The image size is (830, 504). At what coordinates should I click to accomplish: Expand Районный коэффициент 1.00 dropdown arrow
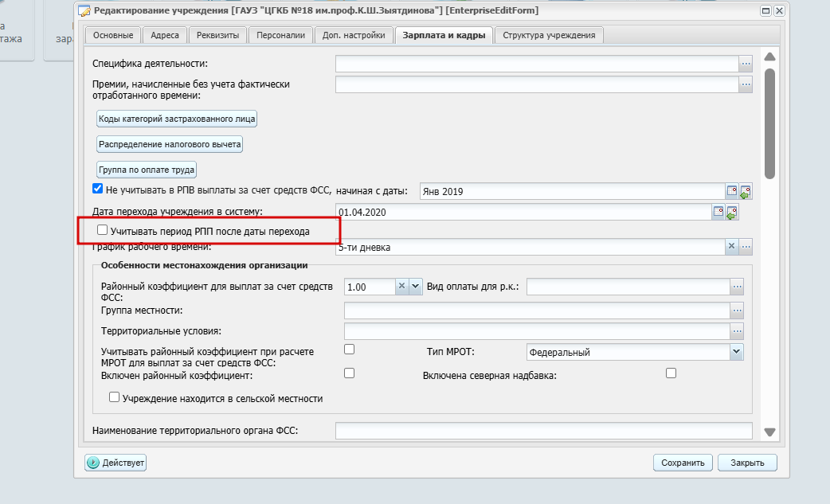click(416, 287)
